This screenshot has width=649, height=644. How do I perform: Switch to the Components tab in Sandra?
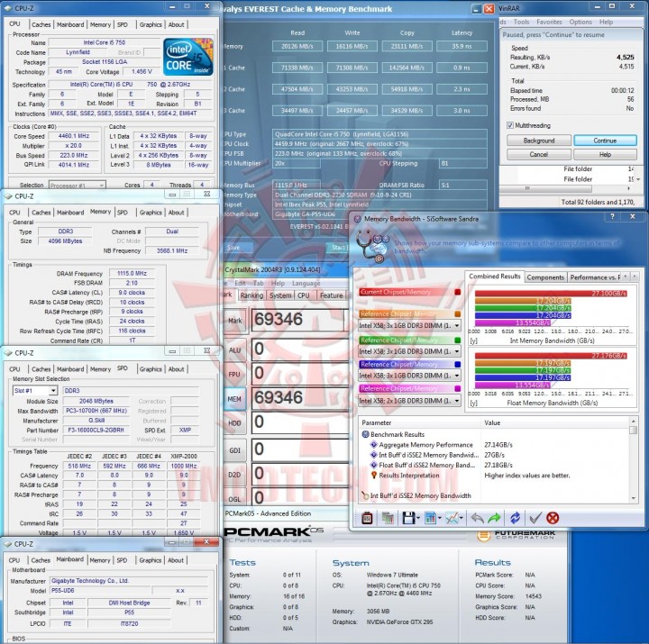click(x=545, y=277)
